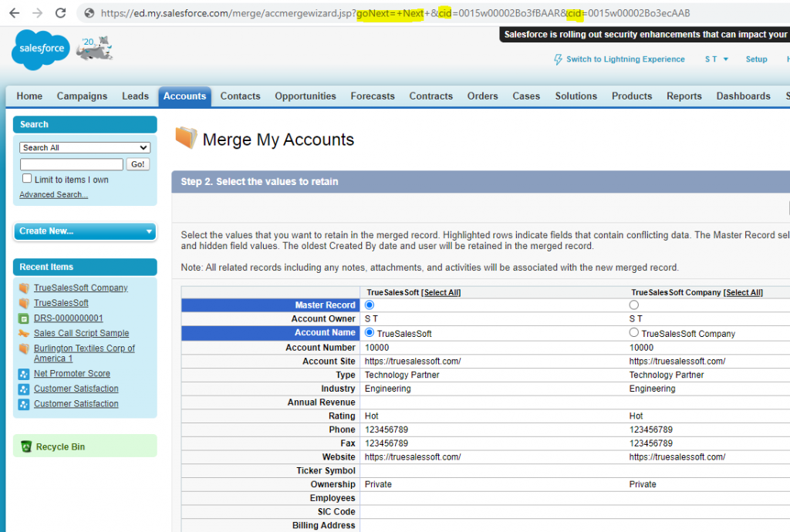Open the Search All dropdown
790x532 pixels.
click(x=85, y=147)
